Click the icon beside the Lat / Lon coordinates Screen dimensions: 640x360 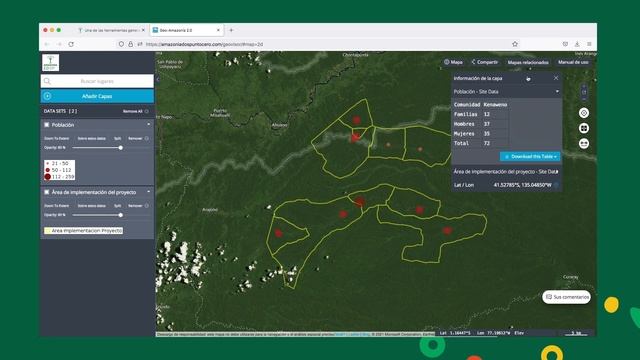[556, 185]
